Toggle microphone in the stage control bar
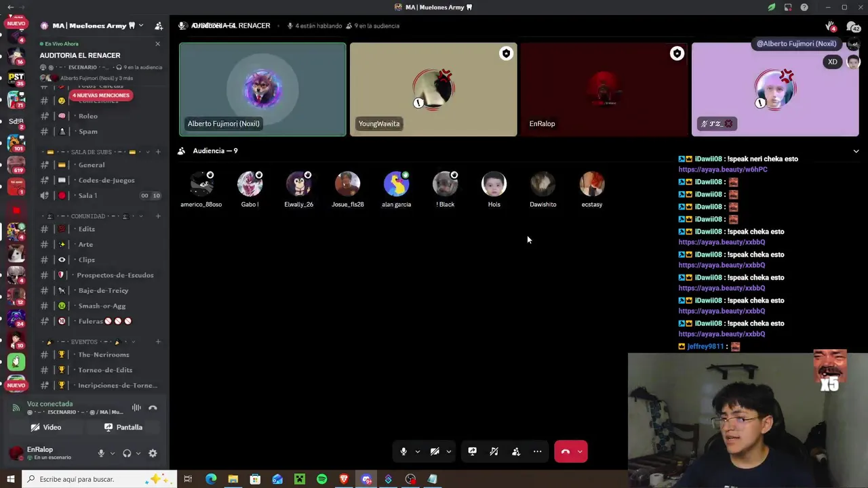Image resolution: width=868 pixels, height=488 pixels. tap(403, 451)
